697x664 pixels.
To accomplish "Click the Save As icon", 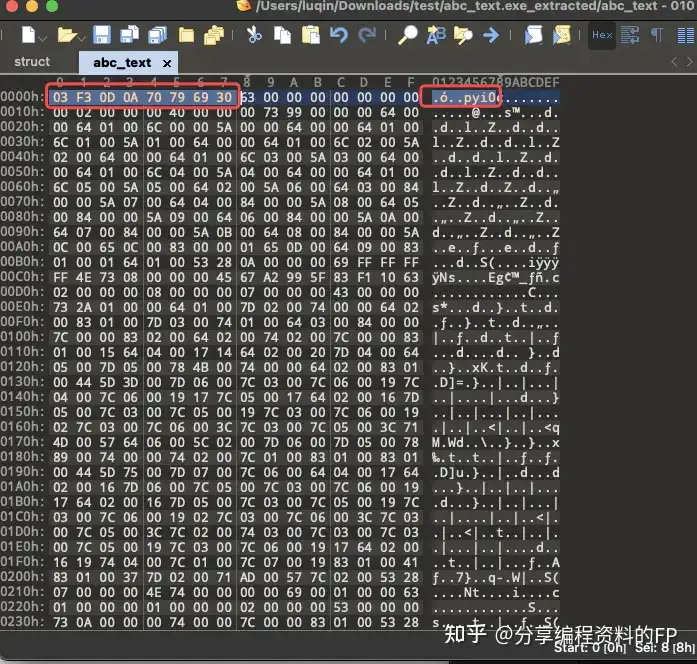I will [x=130, y=35].
